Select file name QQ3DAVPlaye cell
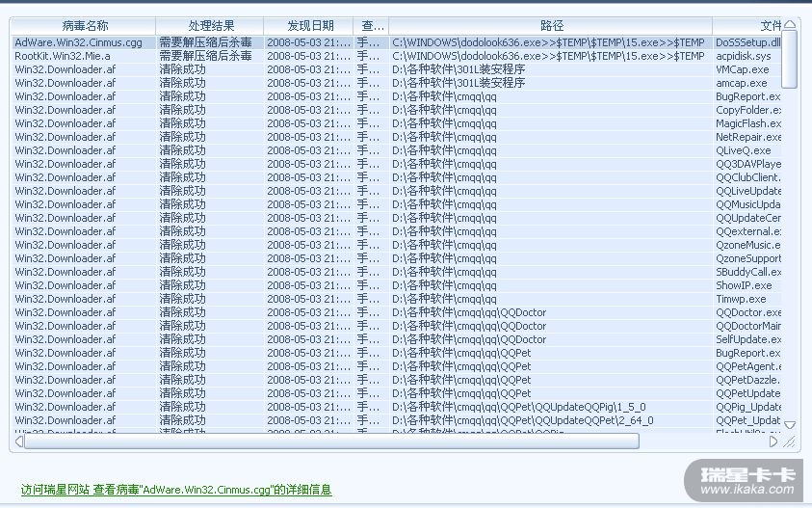 (747, 164)
